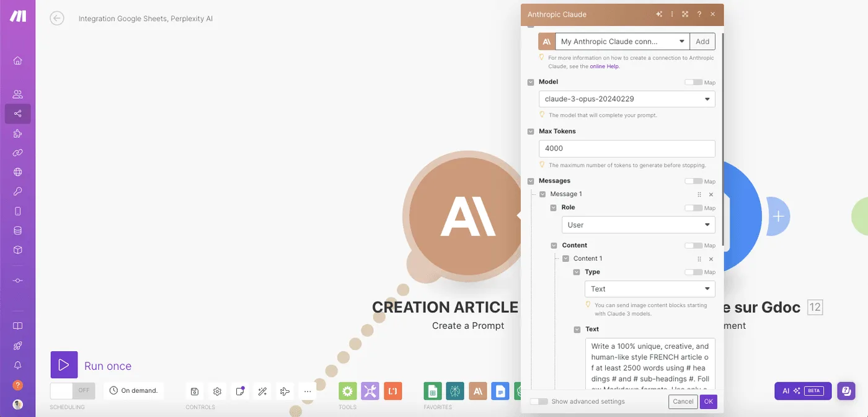Click the Max Tokens input field
This screenshot has height=417, width=868.
tap(627, 148)
